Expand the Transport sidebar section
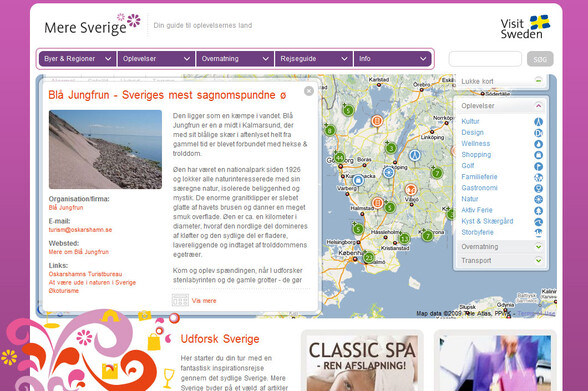The height and width of the screenshot is (391, 588). coord(538,261)
